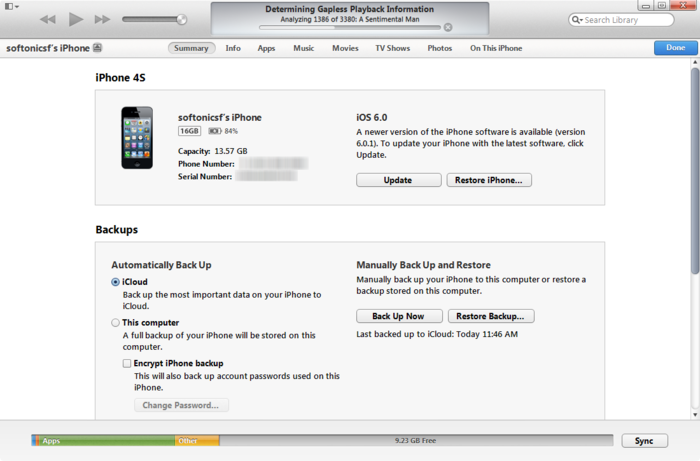The image size is (700, 461).
Task: Eject softonicsf's iPhone
Action: pos(97,48)
